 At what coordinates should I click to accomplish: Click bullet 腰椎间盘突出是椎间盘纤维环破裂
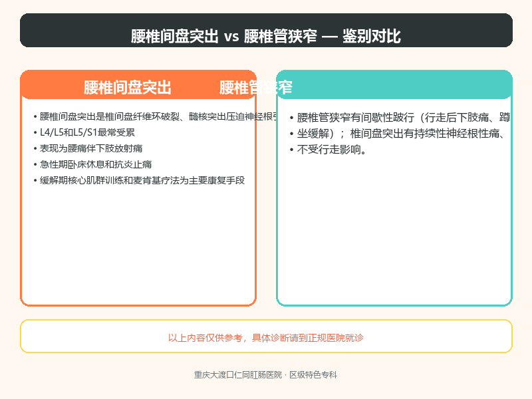(156, 117)
